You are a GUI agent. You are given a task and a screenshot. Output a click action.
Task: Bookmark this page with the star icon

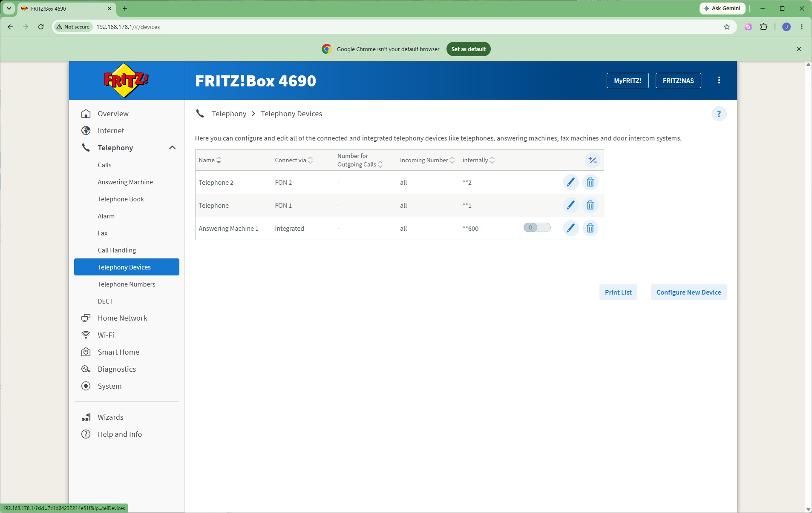tap(727, 27)
